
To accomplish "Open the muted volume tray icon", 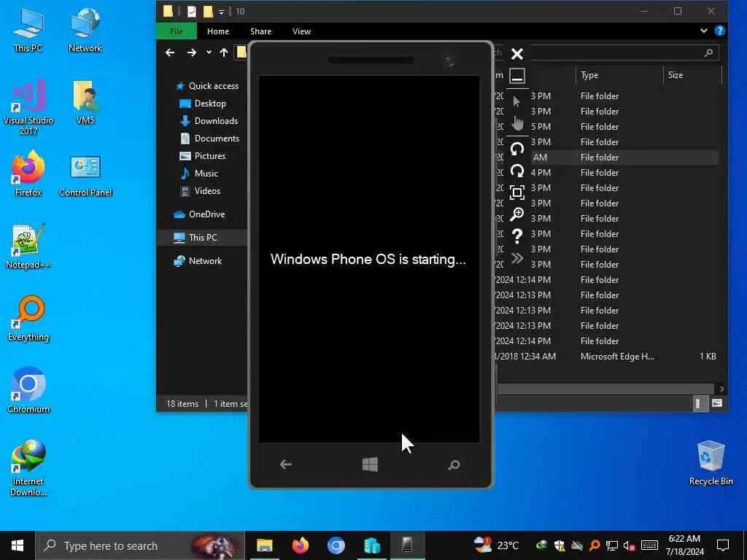I will tap(630, 545).
